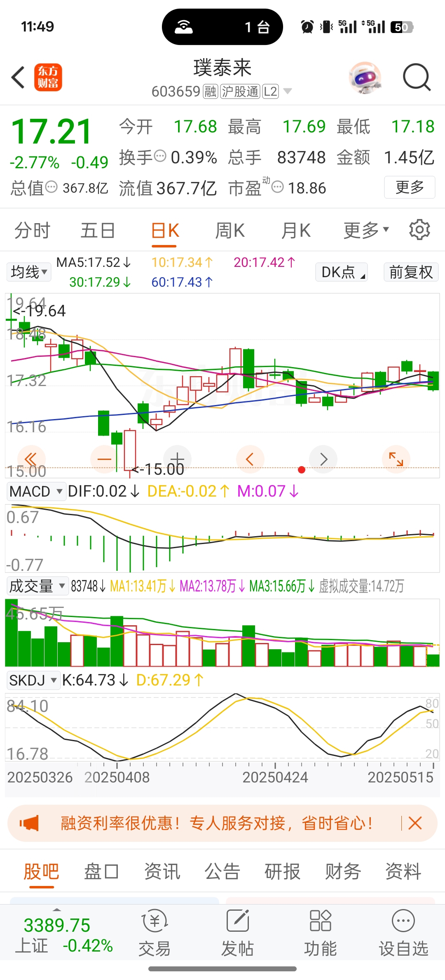
Task: Tap the alarm clock status icon
Action: (x=307, y=27)
